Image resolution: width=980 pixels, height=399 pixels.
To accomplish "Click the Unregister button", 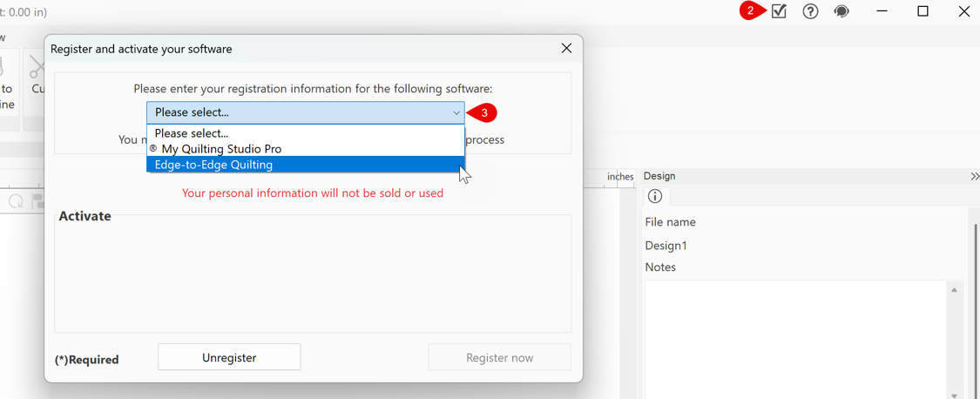I will 229,357.
